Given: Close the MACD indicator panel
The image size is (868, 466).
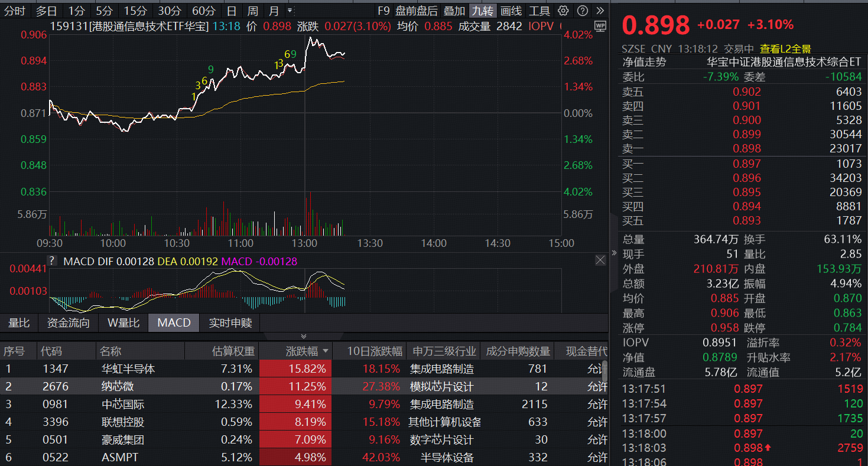Looking at the screenshot, I should click(600, 260).
